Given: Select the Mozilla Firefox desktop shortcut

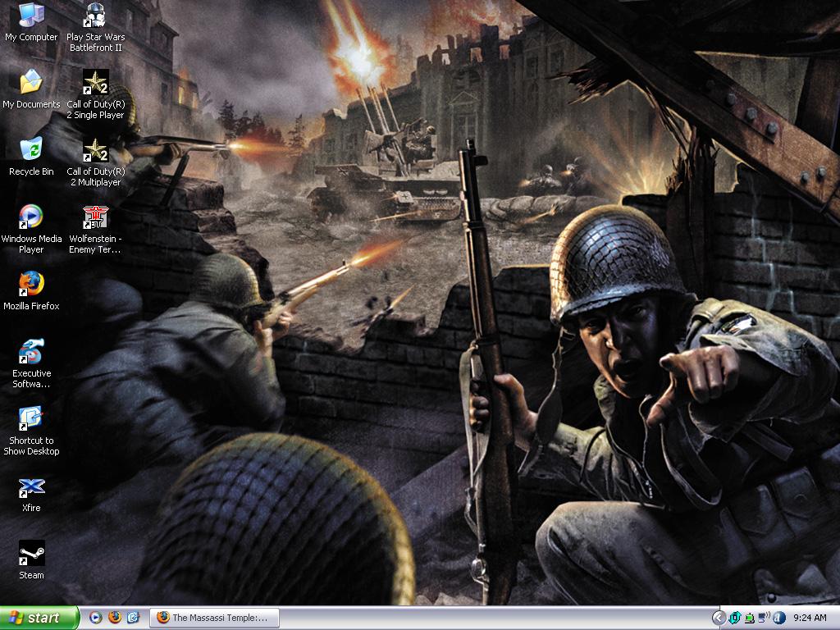Looking at the screenshot, I should pos(31,291).
